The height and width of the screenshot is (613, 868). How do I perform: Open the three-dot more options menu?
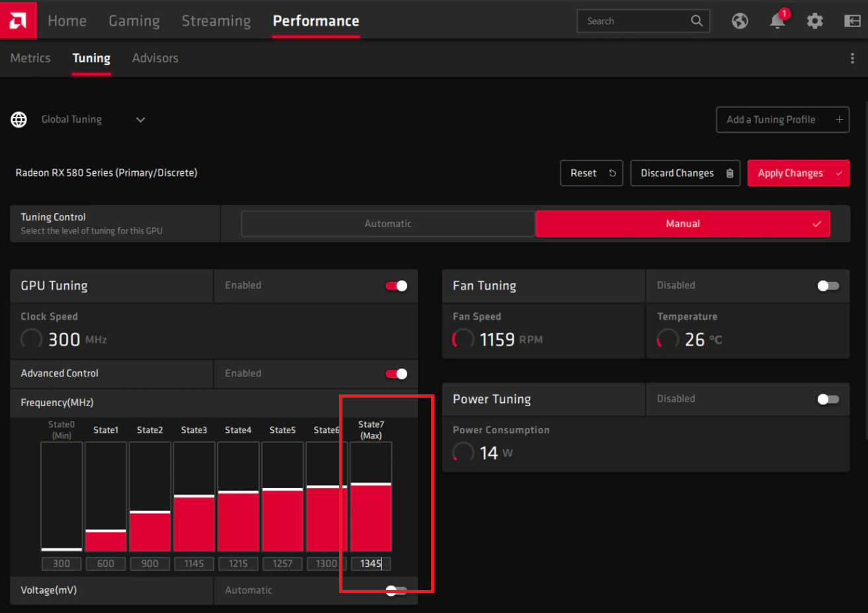click(x=852, y=58)
